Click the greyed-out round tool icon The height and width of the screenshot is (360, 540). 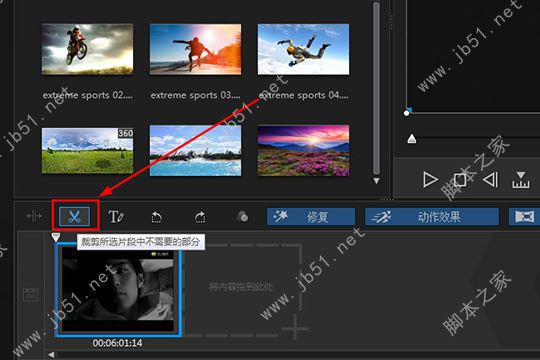coord(242,217)
